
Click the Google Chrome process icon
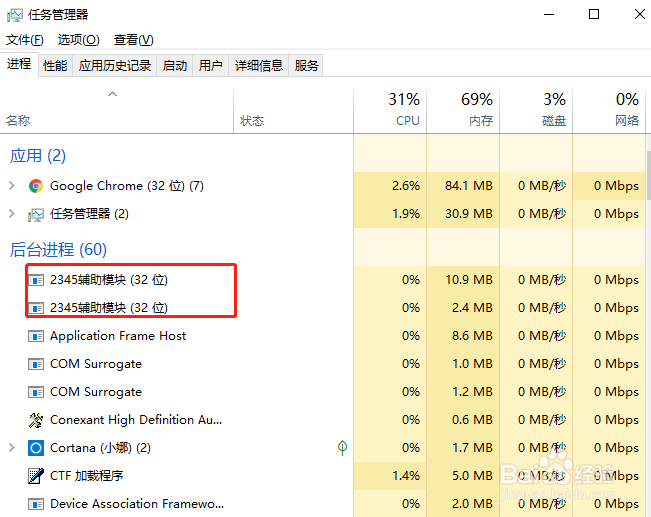point(36,186)
